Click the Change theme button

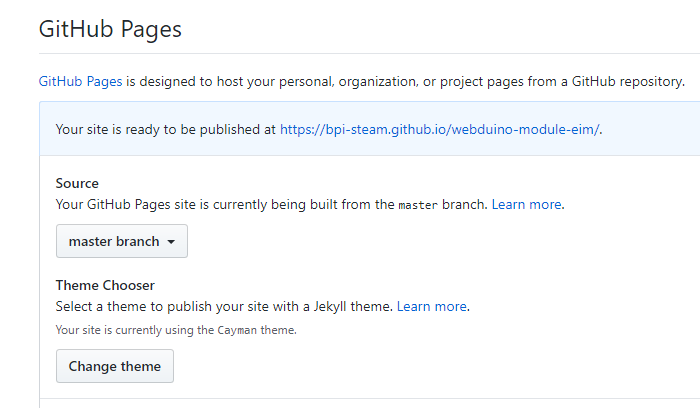coord(115,366)
